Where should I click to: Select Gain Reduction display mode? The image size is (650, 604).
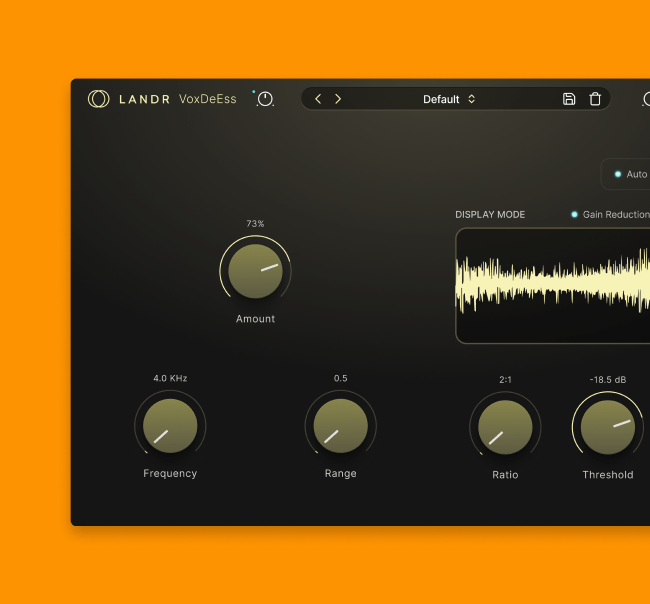coord(611,214)
